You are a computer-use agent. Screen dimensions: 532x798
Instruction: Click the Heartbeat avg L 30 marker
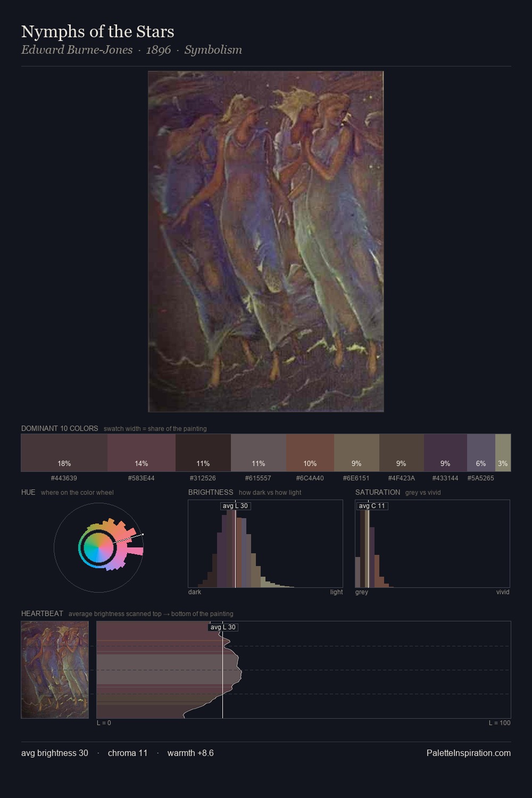(x=223, y=627)
